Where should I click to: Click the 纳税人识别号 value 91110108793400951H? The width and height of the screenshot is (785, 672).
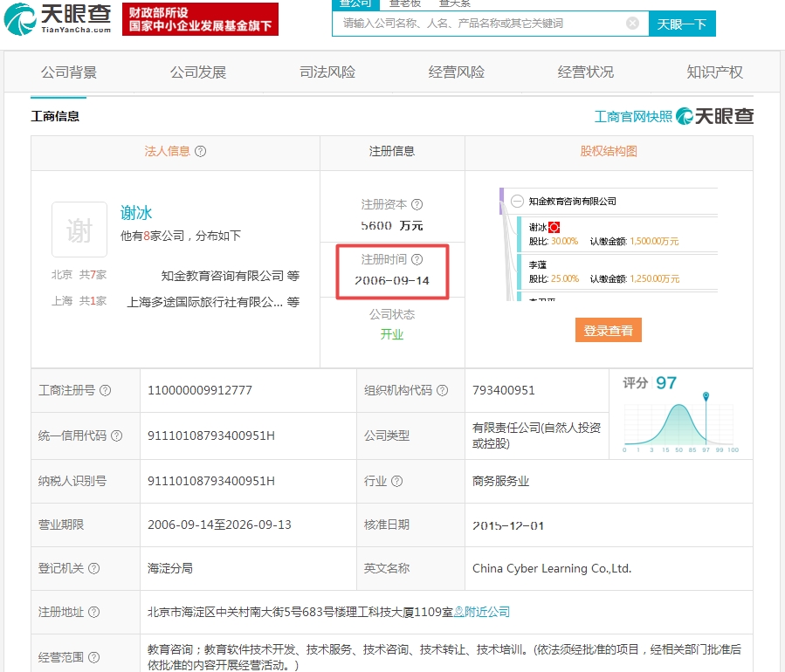click(x=211, y=482)
